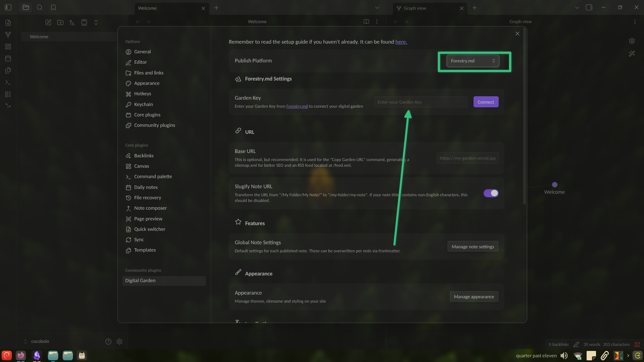Open the graph view ribbon icon
This screenshot has width=644, height=362.
[8, 35]
